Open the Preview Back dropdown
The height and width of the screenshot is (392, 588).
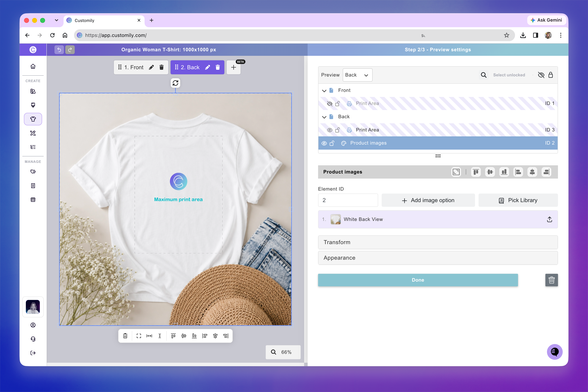coord(357,75)
